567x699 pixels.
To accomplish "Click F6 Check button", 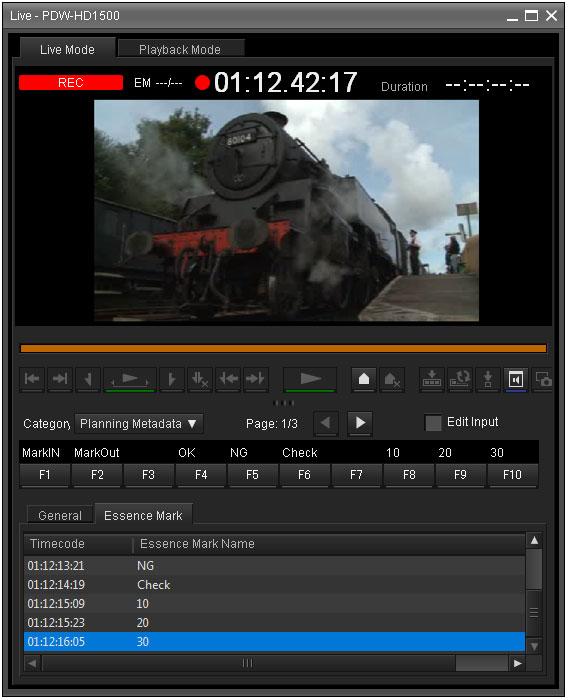I will (304, 475).
